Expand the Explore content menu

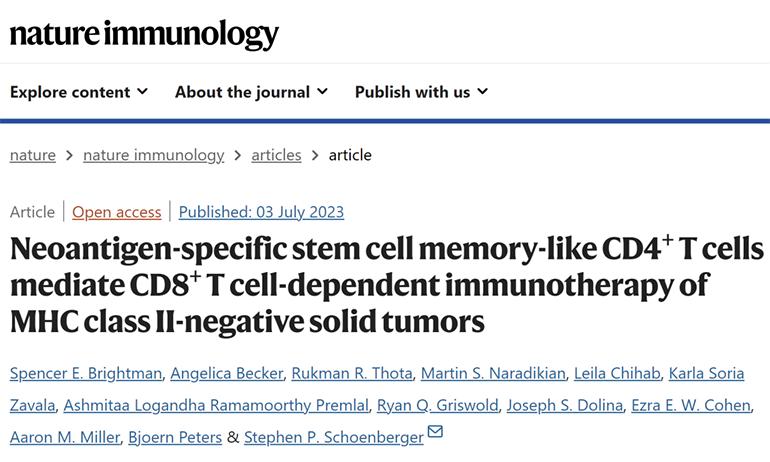[79, 92]
